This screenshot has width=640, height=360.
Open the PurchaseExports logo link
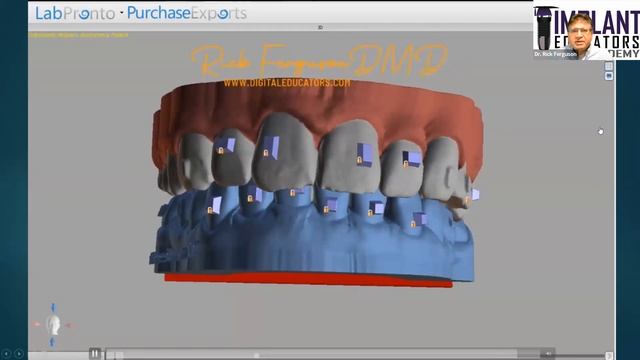tap(187, 13)
